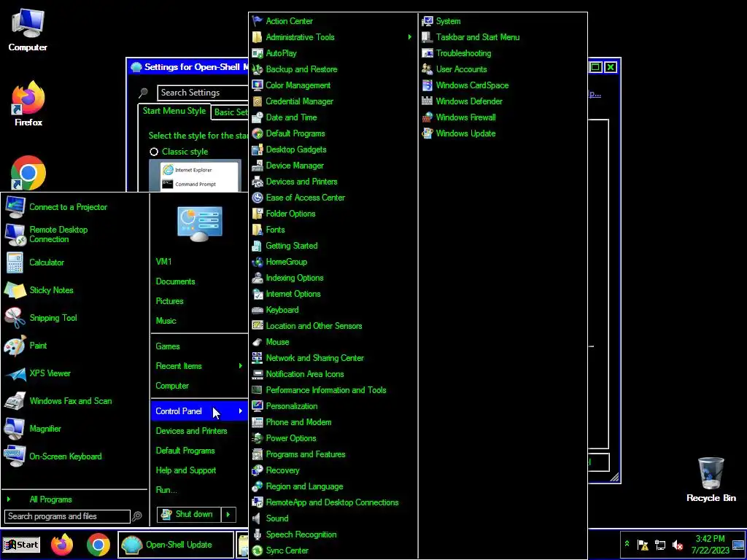Open Credential Manager safe icon
The image size is (747, 560).
(258, 101)
